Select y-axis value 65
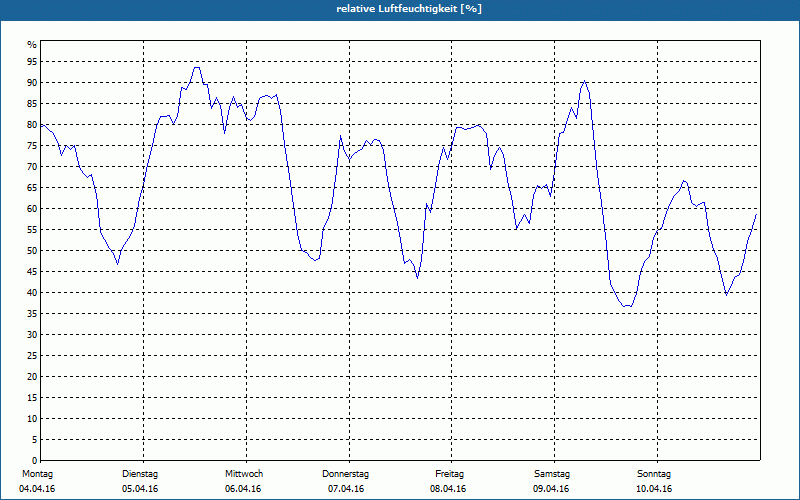The image size is (800, 500). [x=32, y=188]
